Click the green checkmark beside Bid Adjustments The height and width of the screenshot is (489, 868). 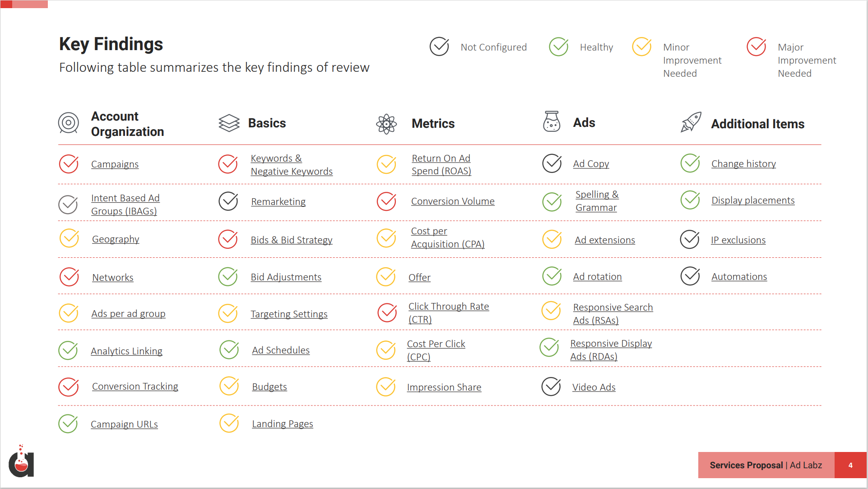[228, 276]
